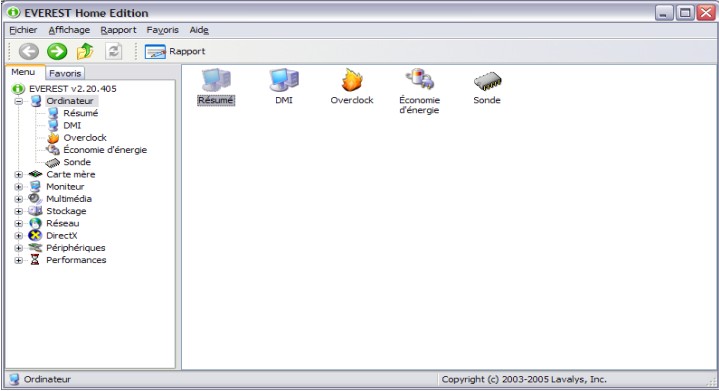The image size is (719, 391).
Task: Select Périphériques label in tree
Action: [76, 248]
